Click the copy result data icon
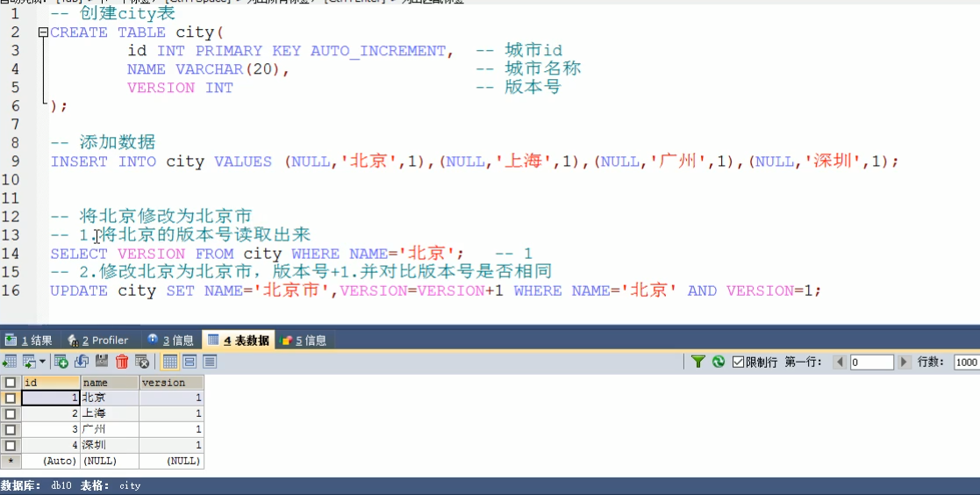The height and width of the screenshot is (495, 980). [x=29, y=362]
